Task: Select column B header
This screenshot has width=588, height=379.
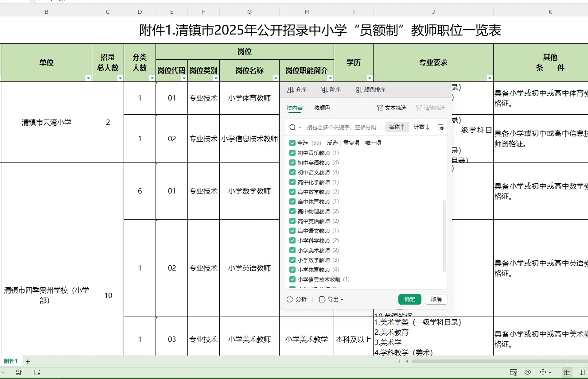Action: (47, 12)
